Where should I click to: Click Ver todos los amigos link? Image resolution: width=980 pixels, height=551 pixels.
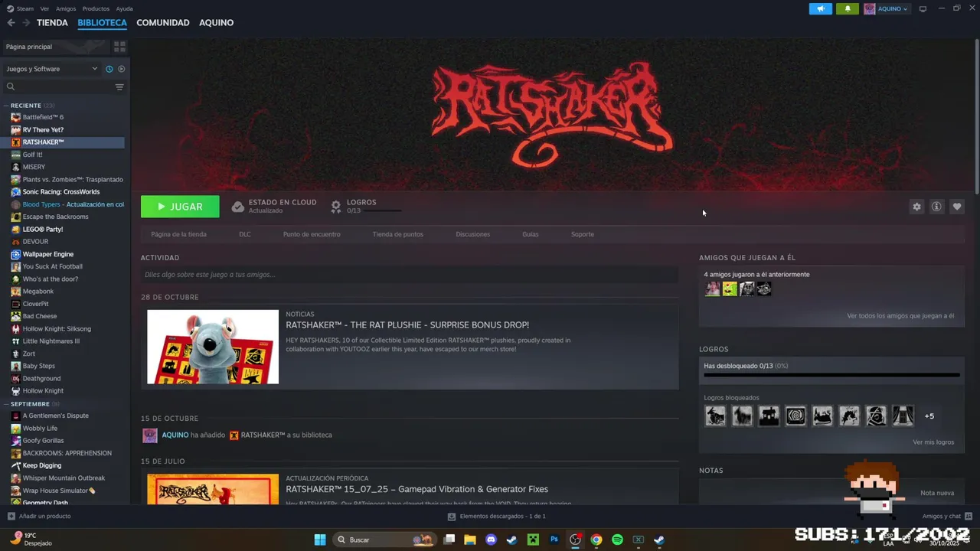(x=900, y=316)
